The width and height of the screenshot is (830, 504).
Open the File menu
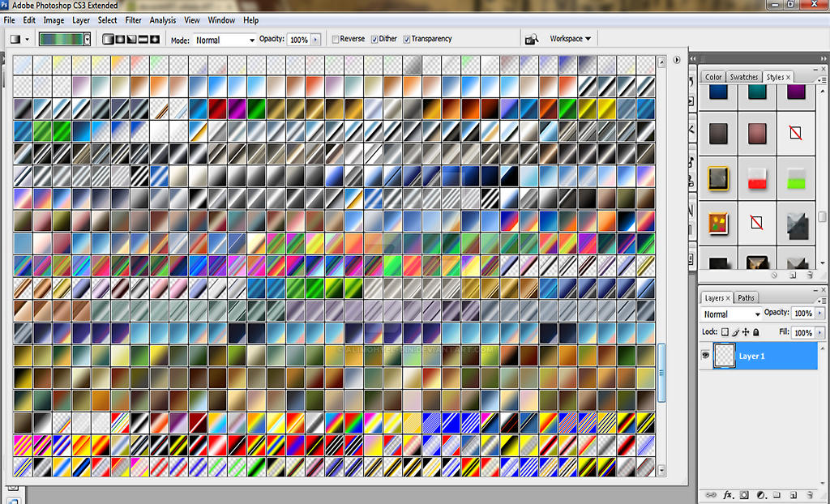point(10,20)
